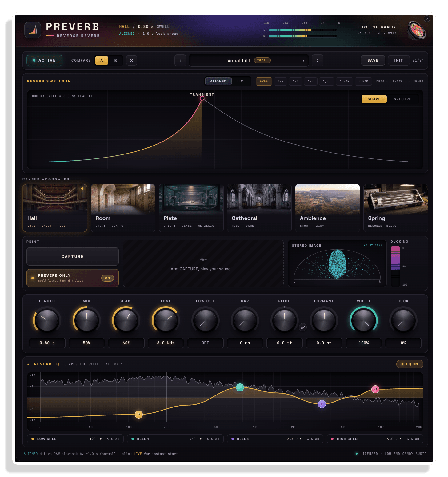Viewport: 448px width, 477px height.
Task: Select 1/4 sync length
Action: 296,81
